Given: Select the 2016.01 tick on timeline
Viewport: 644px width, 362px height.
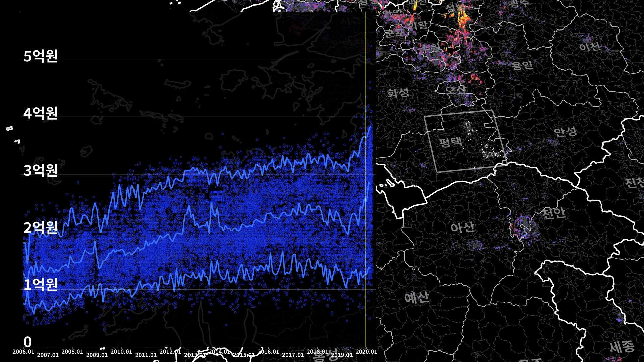Looking at the screenshot, I should coord(268,352).
